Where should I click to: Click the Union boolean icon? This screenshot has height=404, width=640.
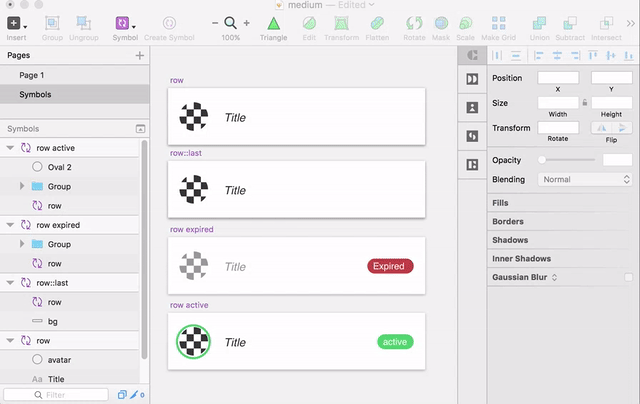coord(539,23)
